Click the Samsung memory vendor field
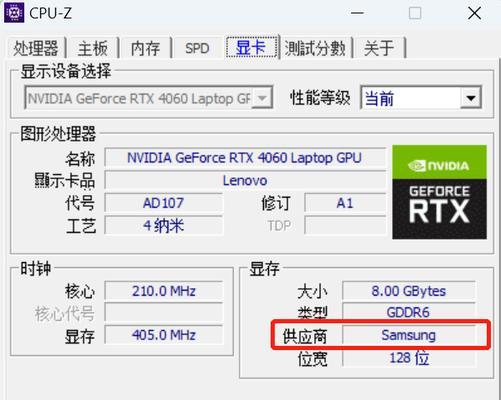 (409, 335)
